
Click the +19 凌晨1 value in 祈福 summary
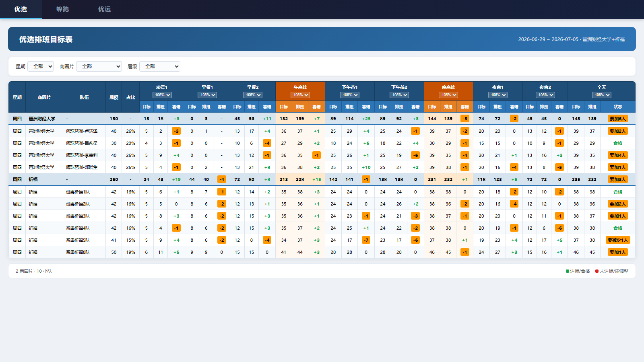click(x=176, y=179)
